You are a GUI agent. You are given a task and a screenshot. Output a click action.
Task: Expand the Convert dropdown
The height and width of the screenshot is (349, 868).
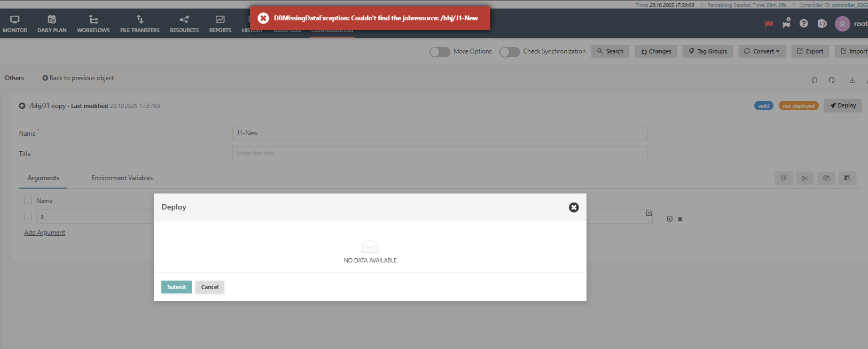click(762, 51)
